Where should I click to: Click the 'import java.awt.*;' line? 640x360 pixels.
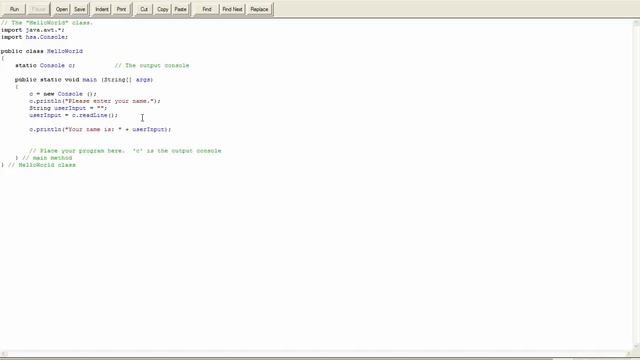pos(33,30)
